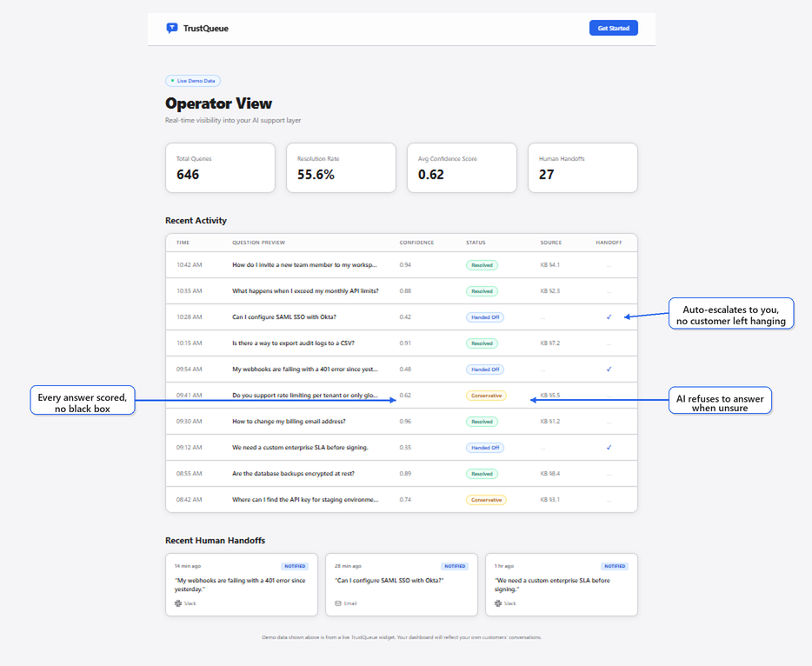Image resolution: width=812 pixels, height=666 pixels.
Task: Open question about API key for staging environment
Action: tap(305, 500)
